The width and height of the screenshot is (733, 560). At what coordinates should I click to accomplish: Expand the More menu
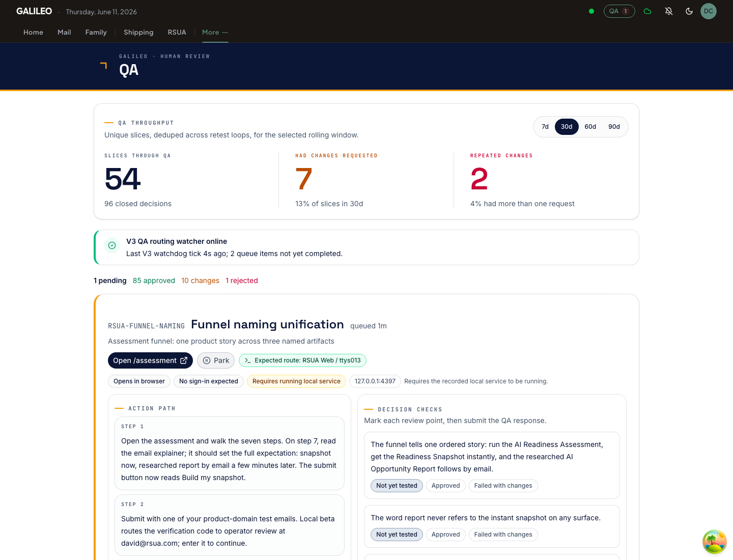[x=215, y=32]
